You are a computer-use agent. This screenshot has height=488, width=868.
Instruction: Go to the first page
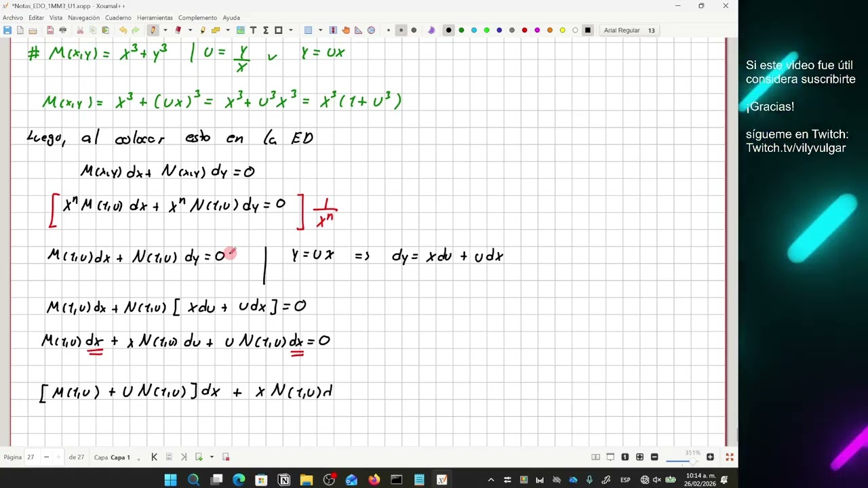click(154, 457)
